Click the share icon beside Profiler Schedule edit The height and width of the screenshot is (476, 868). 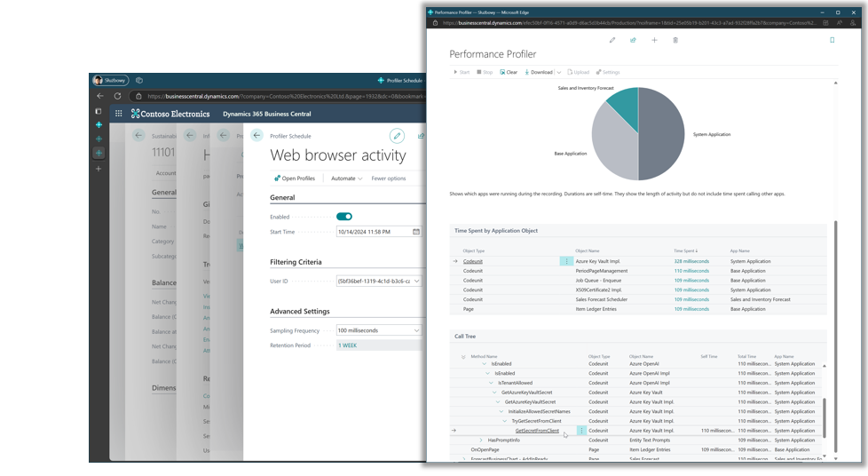[422, 136]
